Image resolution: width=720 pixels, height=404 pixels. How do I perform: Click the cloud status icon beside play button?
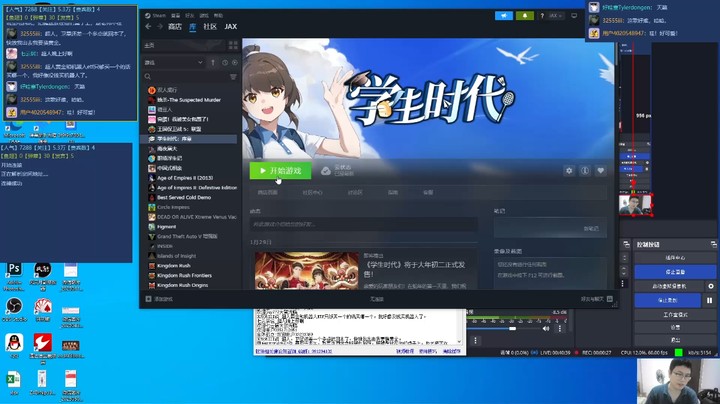click(x=326, y=171)
